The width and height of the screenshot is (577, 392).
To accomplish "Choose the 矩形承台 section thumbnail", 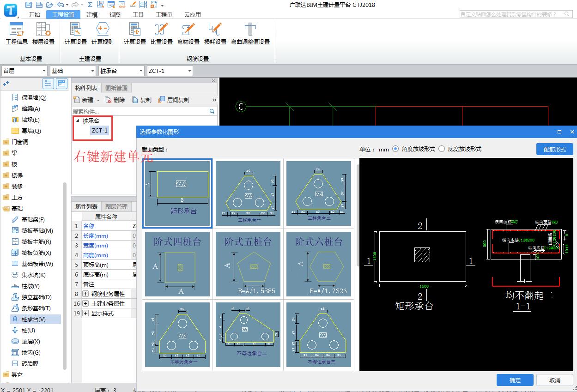I will (x=177, y=193).
